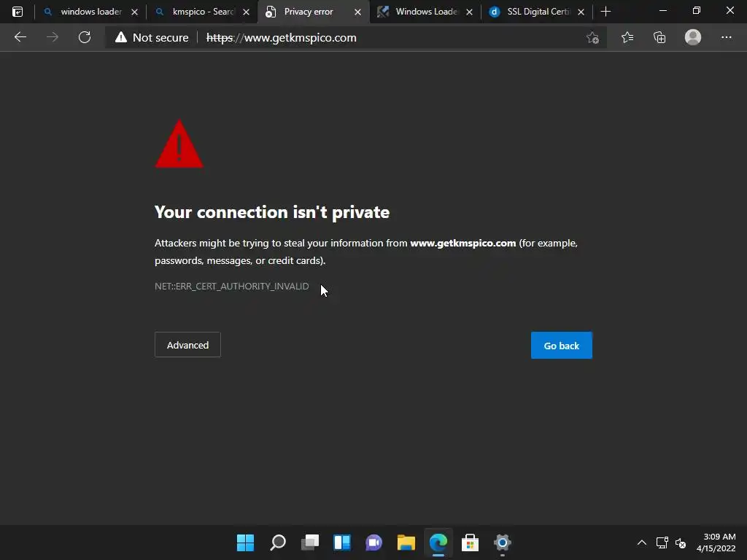
Task: Close the 'Privacy error' tab
Action: (x=357, y=12)
